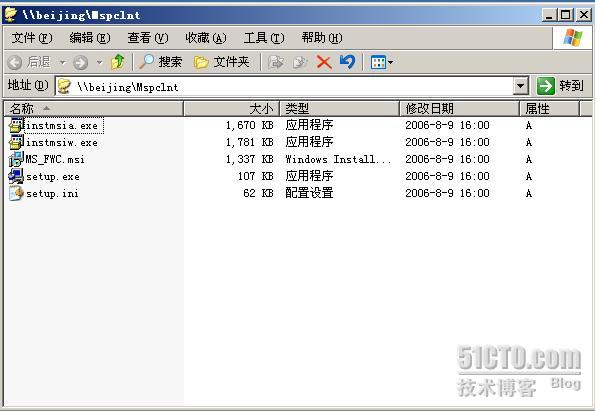Click the address bar folder icon
Screen dimensions: 595x411
[x=65, y=87]
